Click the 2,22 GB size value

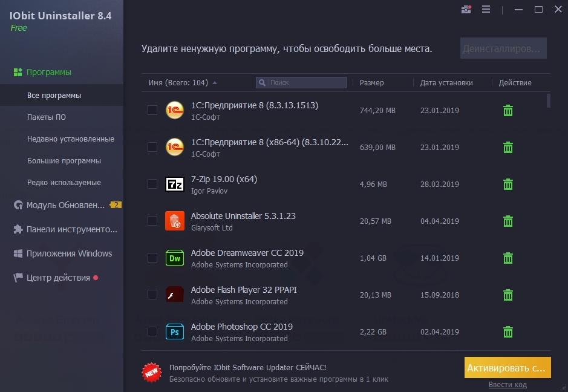coord(373,332)
